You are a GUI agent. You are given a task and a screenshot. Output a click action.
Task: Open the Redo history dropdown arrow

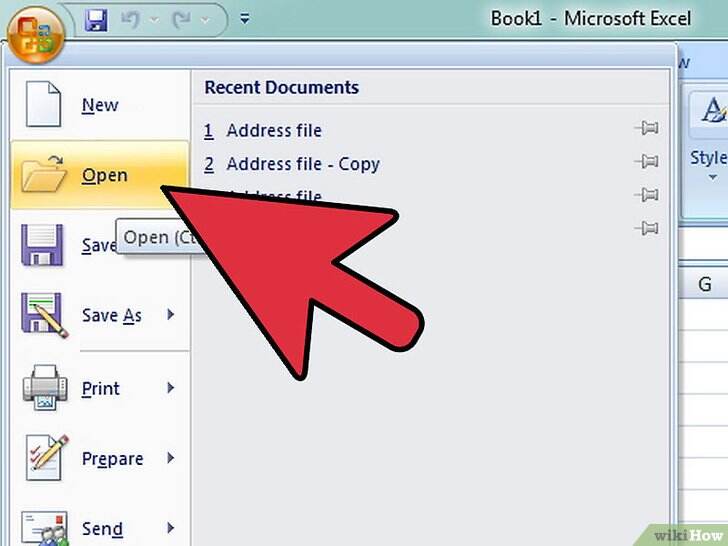[206, 20]
